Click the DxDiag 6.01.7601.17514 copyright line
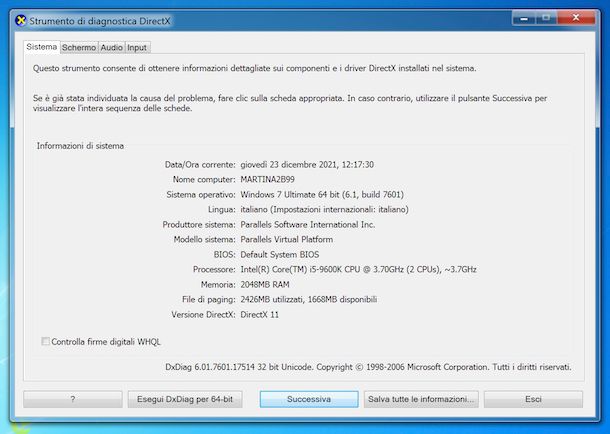 pyautogui.click(x=368, y=367)
